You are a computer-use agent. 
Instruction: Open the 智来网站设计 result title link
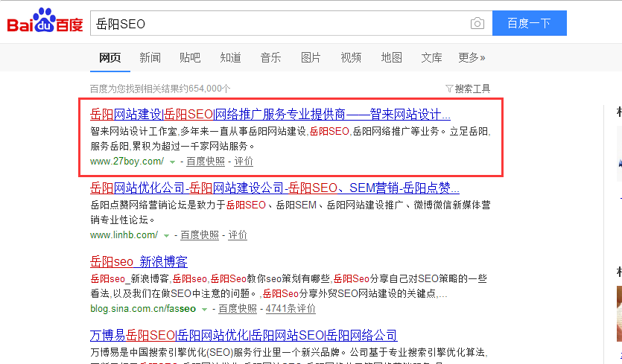270,114
